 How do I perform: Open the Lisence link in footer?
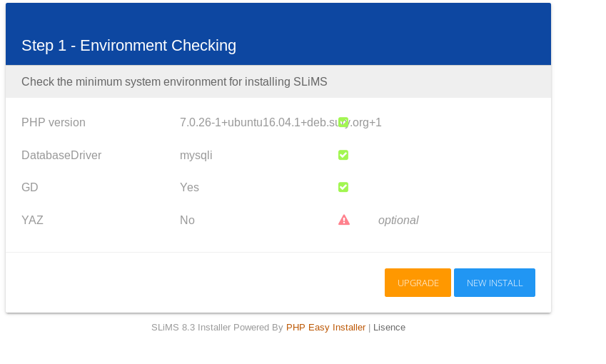coord(389,328)
